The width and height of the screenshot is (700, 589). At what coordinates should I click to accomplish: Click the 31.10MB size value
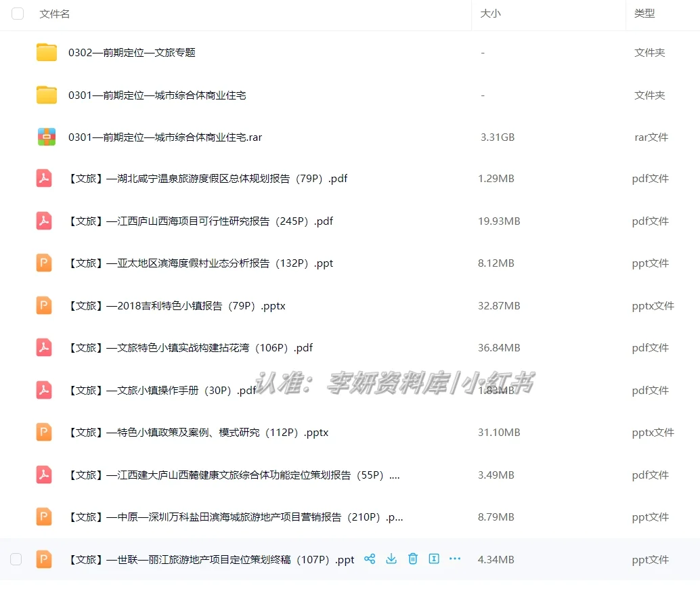tap(499, 433)
